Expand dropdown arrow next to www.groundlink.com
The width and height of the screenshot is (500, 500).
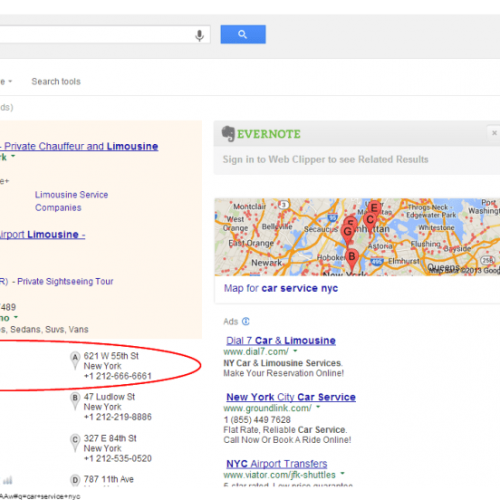point(318,407)
